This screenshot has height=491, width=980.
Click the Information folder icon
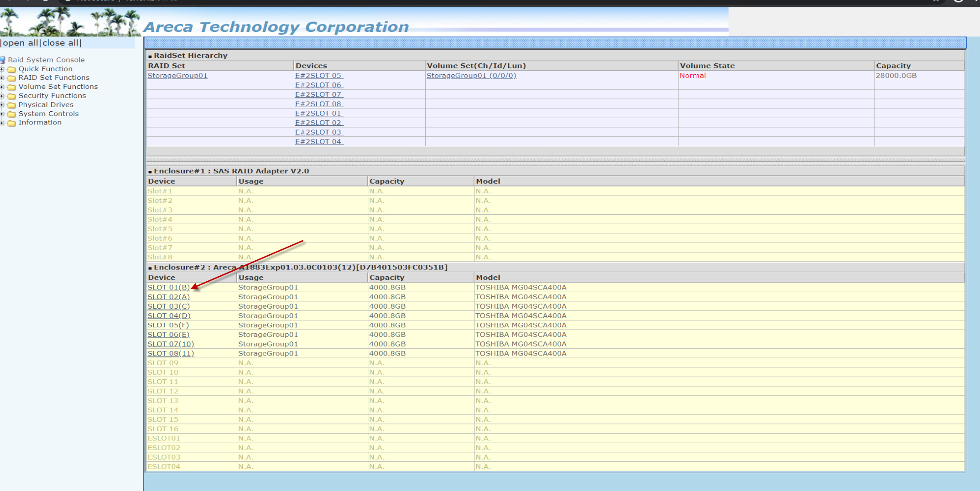[12, 123]
